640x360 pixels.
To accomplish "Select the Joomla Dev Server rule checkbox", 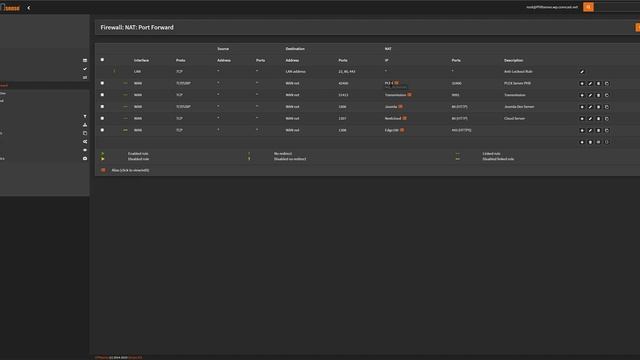I will coord(102,107).
